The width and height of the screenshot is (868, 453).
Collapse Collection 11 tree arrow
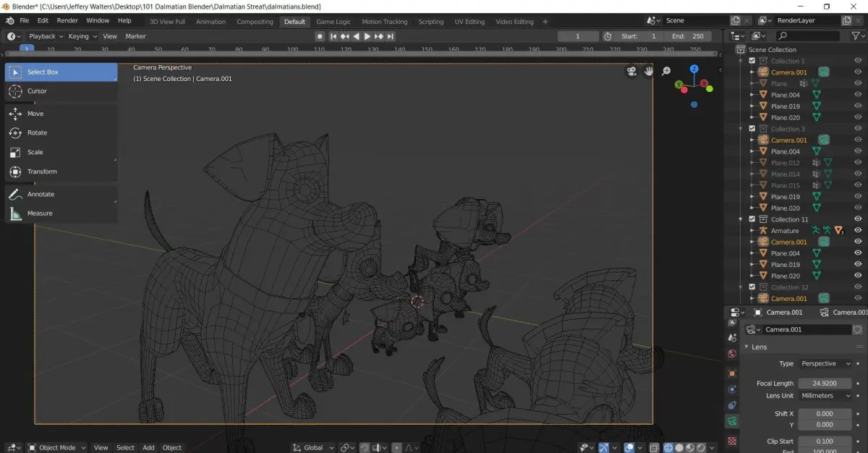click(741, 219)
